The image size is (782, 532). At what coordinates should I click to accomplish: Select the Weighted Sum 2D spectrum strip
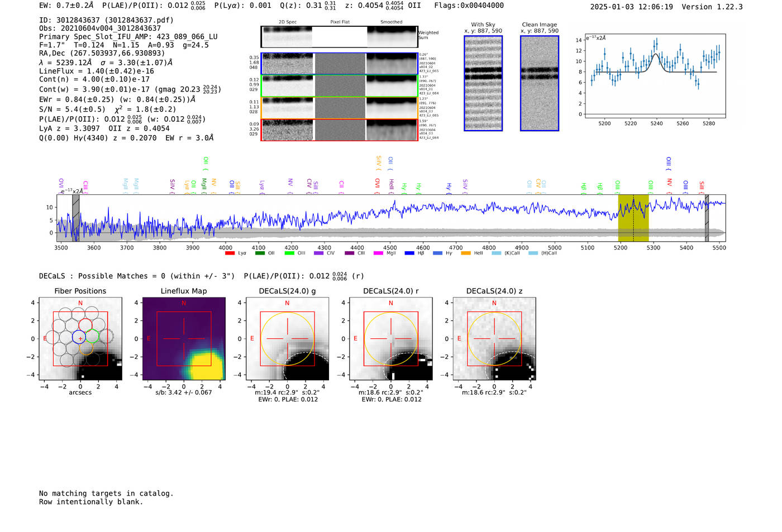340,37
